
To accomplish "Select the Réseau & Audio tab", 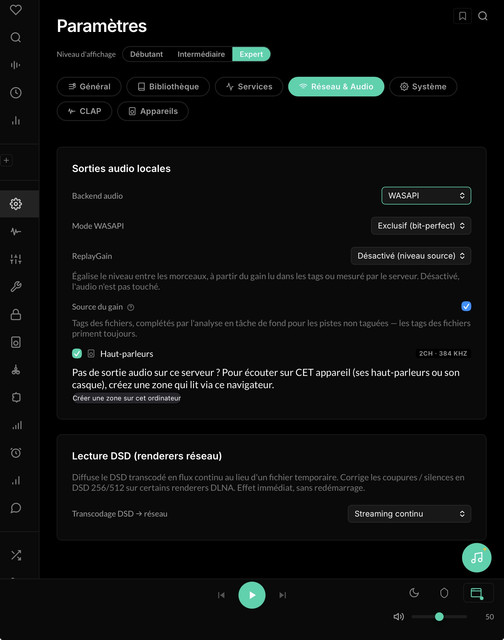I will 336,87.
